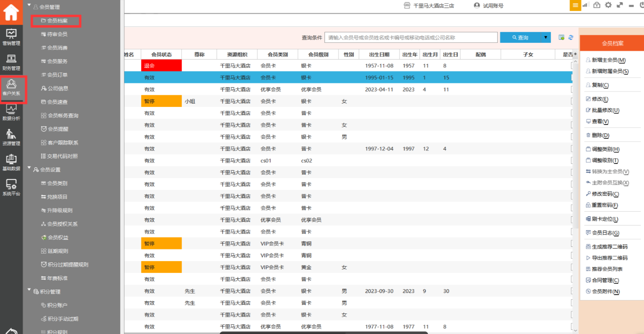Collapse the 会员设置 tree section
Screen dimensions: 644x334
coord(29,168)
